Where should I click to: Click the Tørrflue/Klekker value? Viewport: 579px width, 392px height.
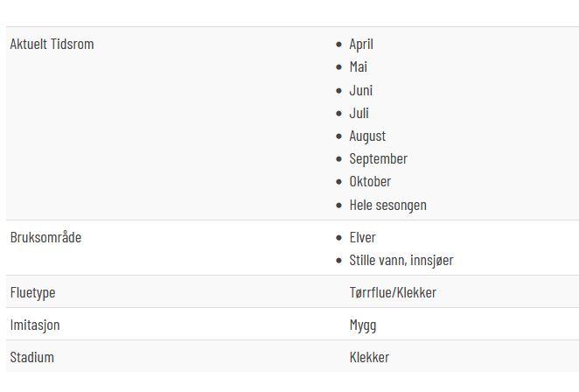click(393, 292)
